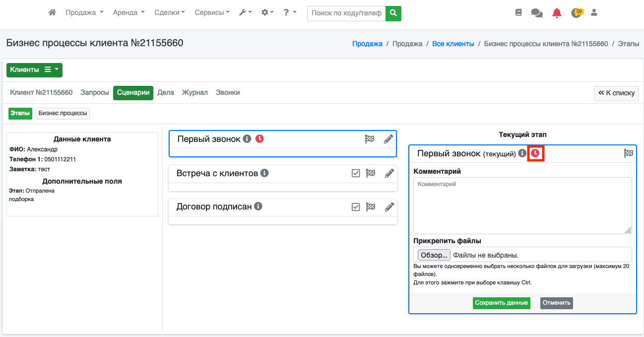The width and height of the screenshot is (644, 337).
Task: Click the Сохранить данные button
Action: [x=501, y=303]
